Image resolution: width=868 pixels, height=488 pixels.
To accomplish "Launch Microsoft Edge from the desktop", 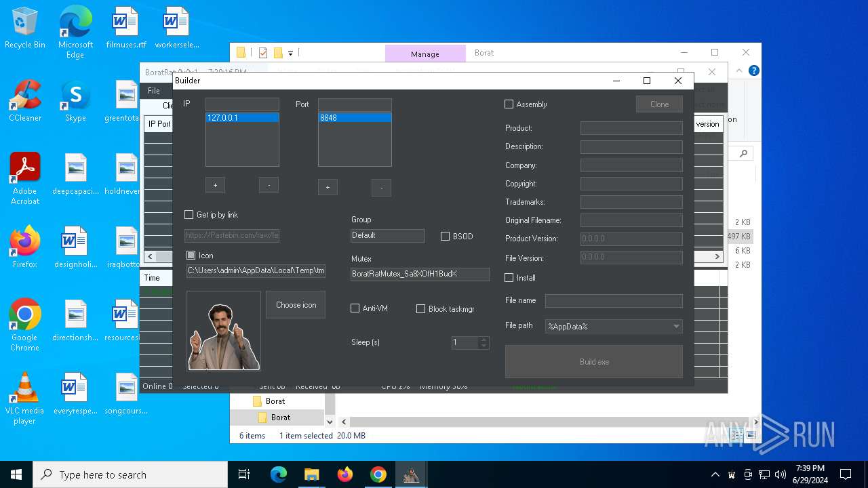I will [75, 33].
